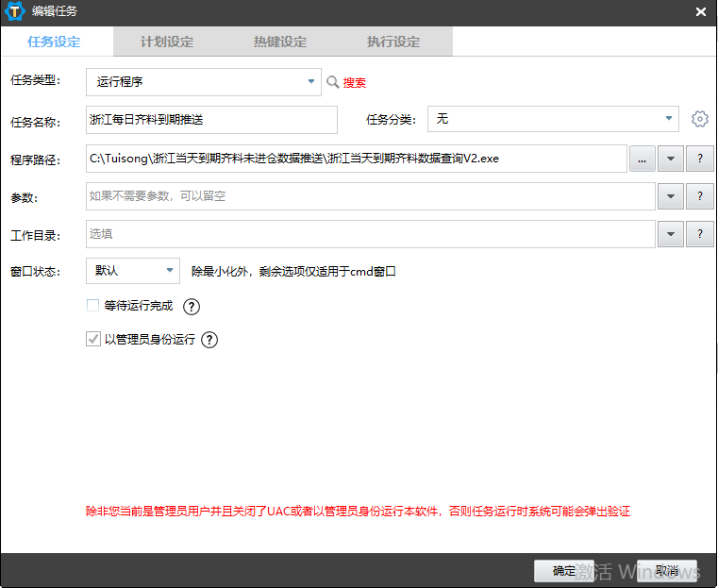Enable the 等待运行完成 checkbox
The image size is (718, 588).
point(92,306)
